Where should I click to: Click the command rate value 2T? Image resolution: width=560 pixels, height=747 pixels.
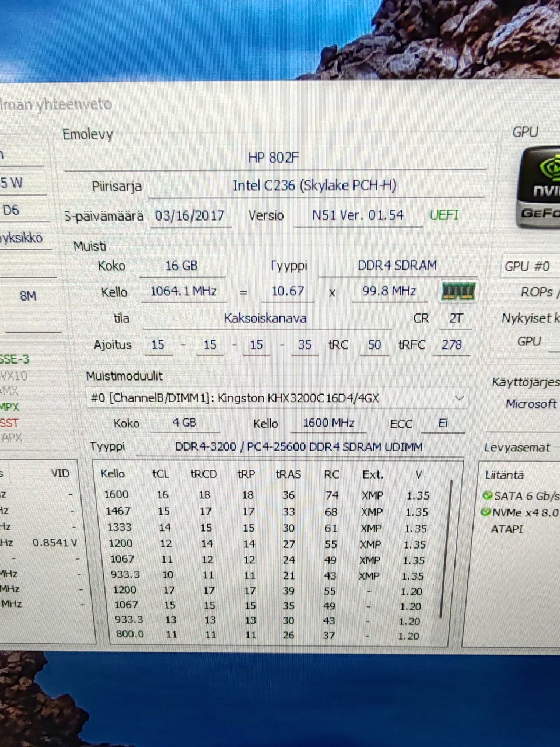(x=456, y=319)
